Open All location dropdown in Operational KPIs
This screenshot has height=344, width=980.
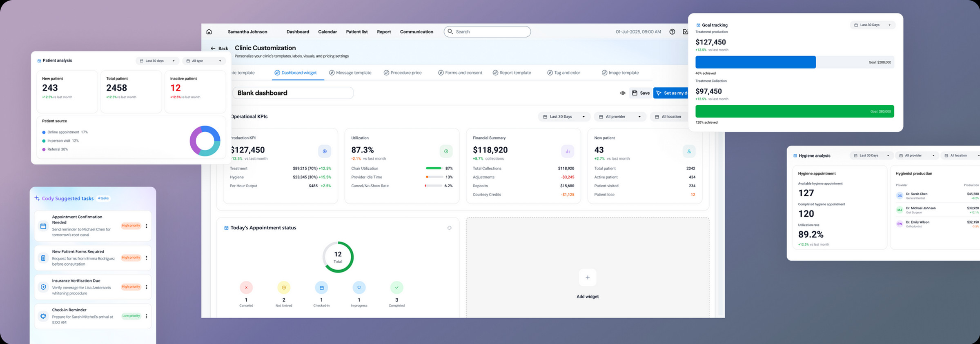pyautogui.click(x=670, y=117)
